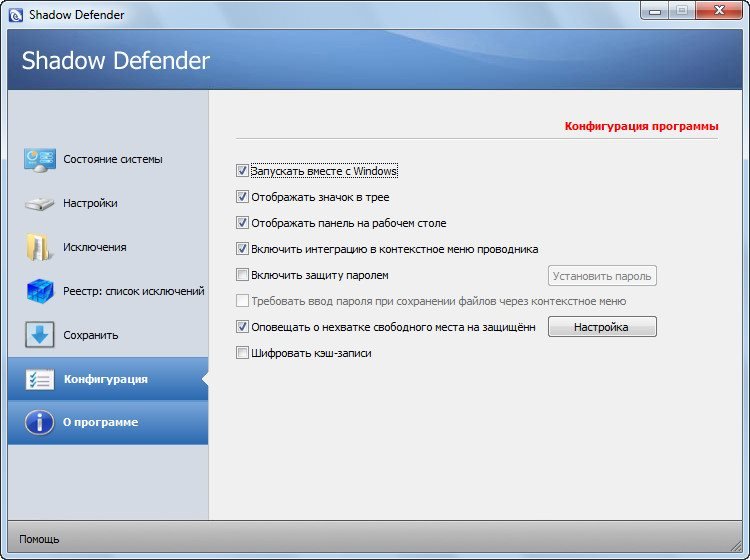
Task: Close the Shadow Defender window
Action: tap(719, 11)
